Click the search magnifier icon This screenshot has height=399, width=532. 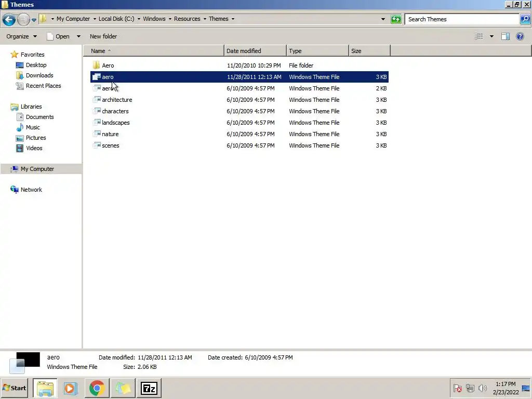(x=525, y=19)
